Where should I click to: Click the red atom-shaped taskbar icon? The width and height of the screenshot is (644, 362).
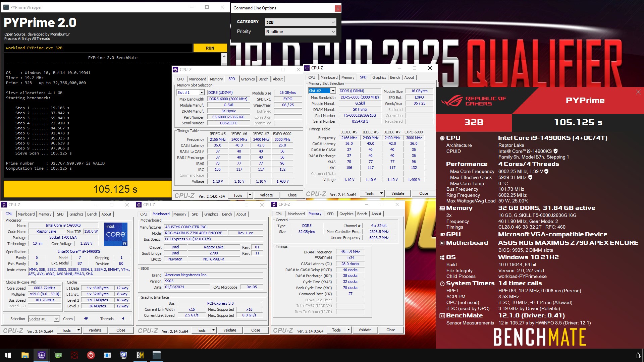[x=74, y=355]
